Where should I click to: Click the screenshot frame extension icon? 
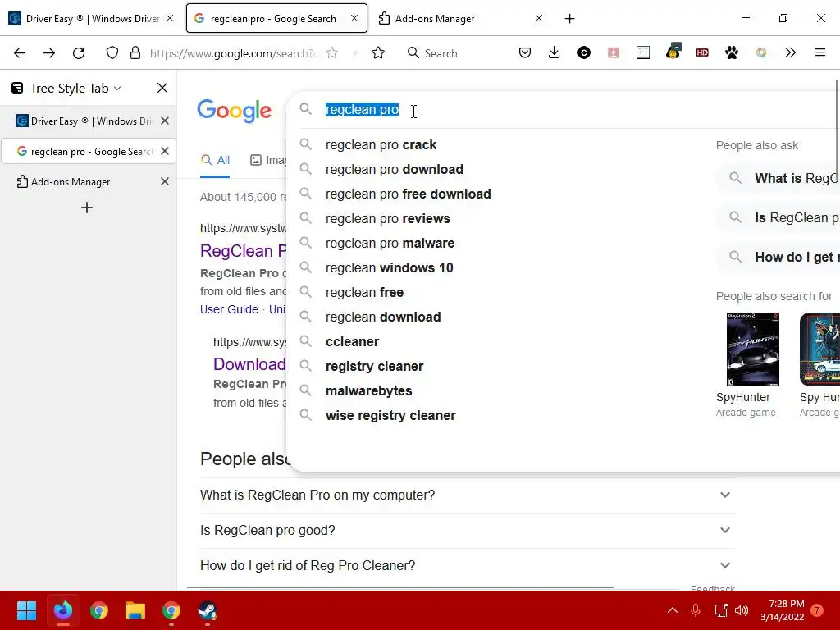pos(643,53)
